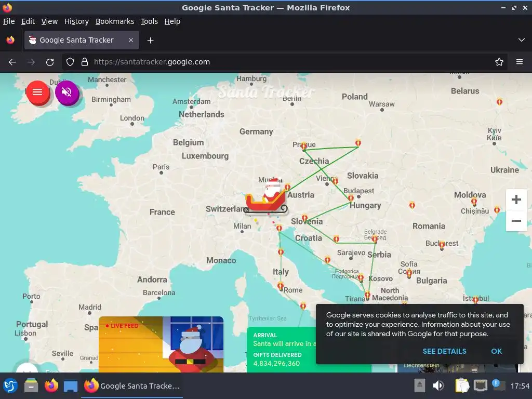The width and height of the screenshot is (532, 399).
Task: Focus Google Santa Tracker taskbar window entry
Action: (132, 386)
